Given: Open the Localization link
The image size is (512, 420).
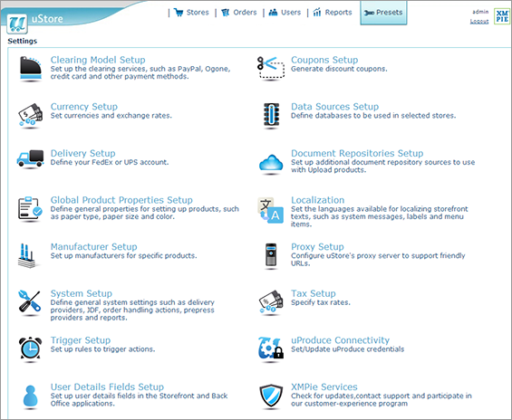Looking at the screenshot, I should [x=317, y=199].
